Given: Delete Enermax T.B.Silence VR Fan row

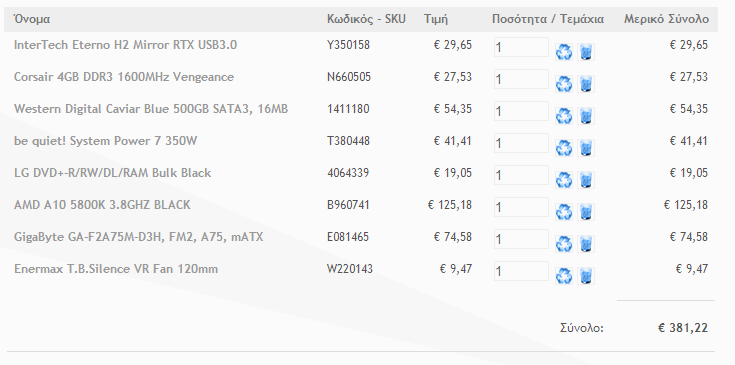Looking at the screenshot, I should 586,276.
